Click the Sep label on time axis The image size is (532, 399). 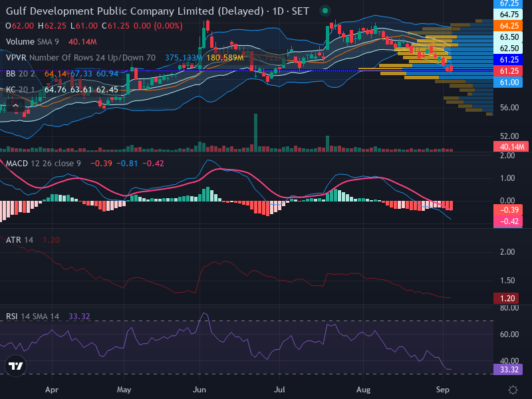(x=442, y=390)
